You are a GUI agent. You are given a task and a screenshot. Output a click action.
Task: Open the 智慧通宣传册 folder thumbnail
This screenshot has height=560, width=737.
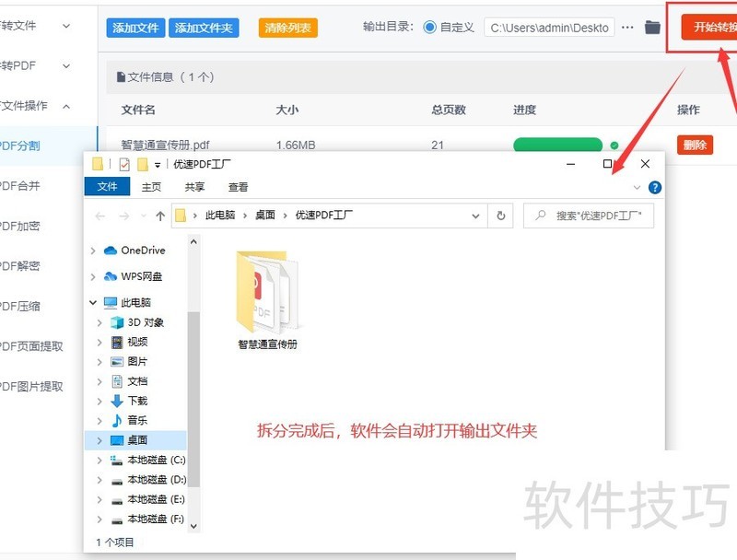tap(267, 295)
